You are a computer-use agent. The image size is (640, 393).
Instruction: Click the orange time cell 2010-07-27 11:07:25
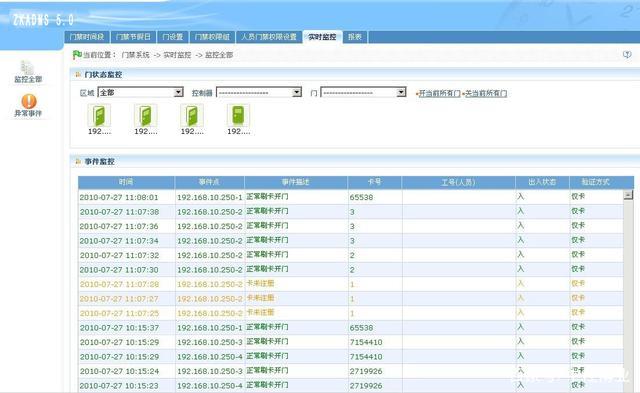click(119, 313)
